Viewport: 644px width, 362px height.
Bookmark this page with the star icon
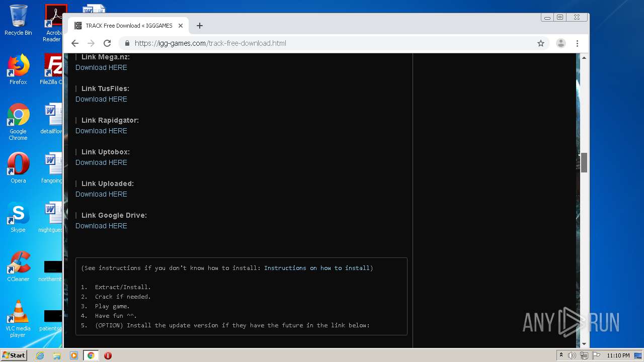pyautogui.click(x=541, y=43)
